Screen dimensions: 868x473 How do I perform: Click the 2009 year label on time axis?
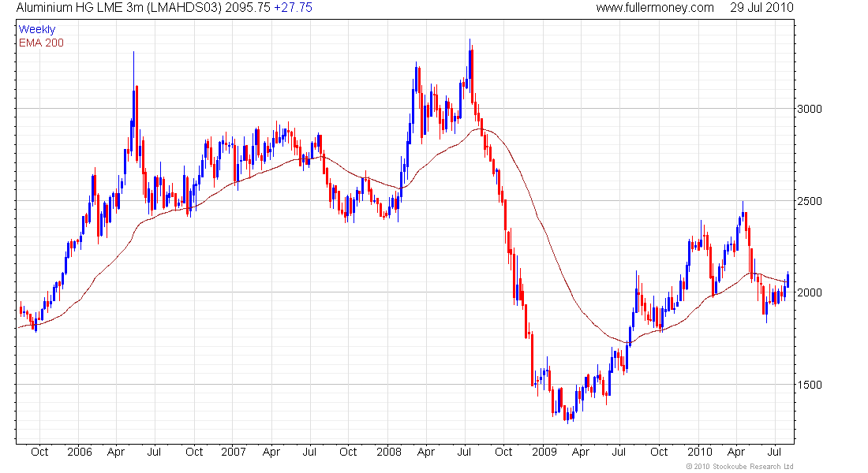544,452
